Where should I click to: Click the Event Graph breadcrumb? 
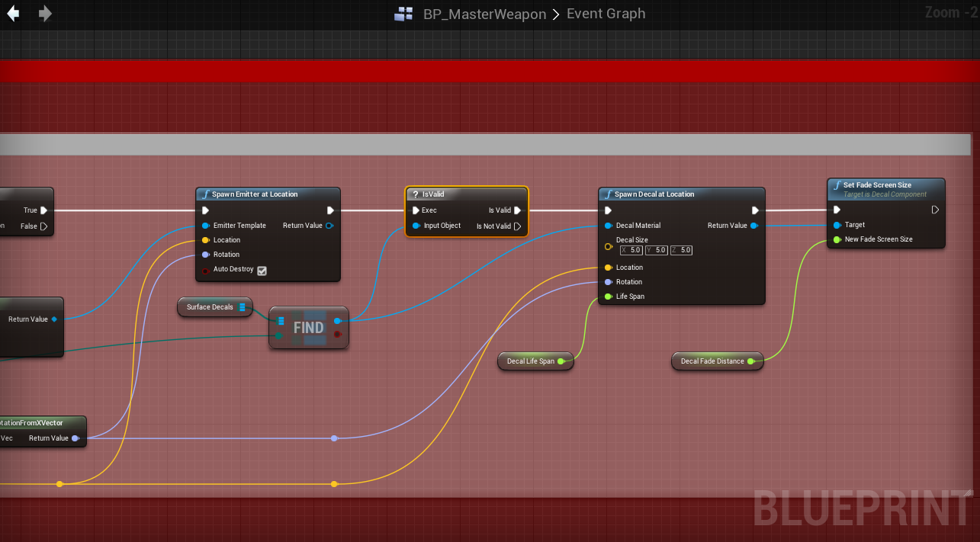606,14
